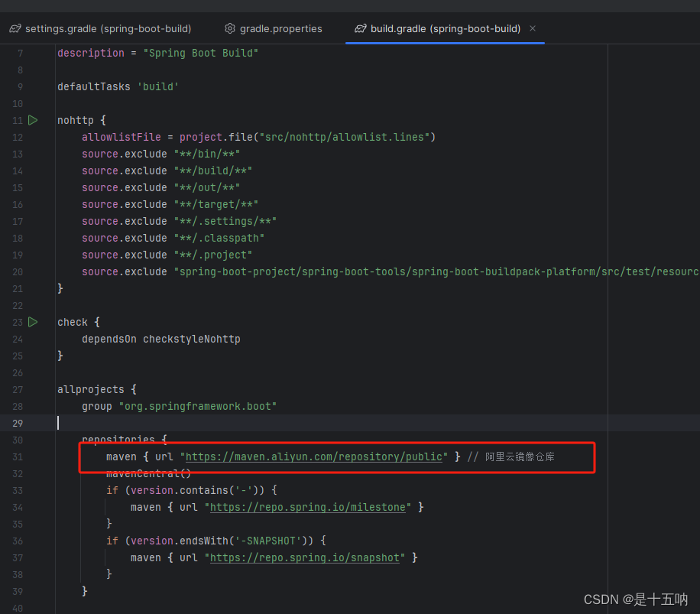Click the elephant icon before build.gradle label

[x=360, y=28]
